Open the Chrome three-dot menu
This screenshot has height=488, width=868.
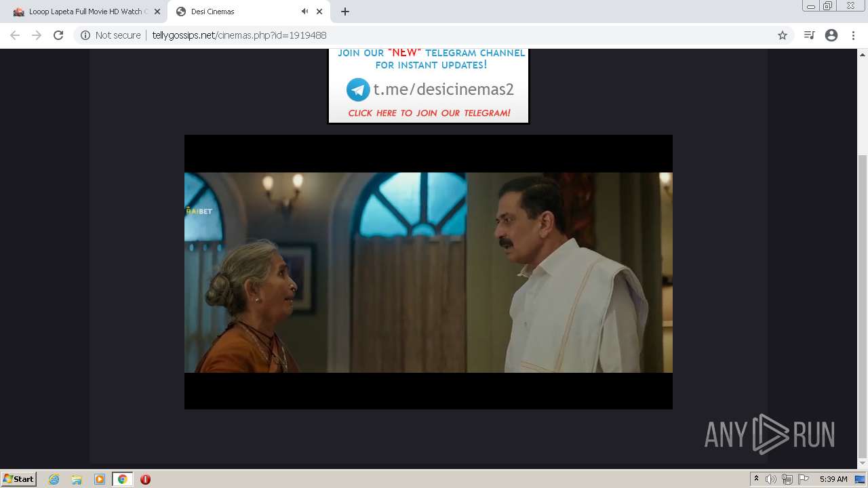coord(853,35)
